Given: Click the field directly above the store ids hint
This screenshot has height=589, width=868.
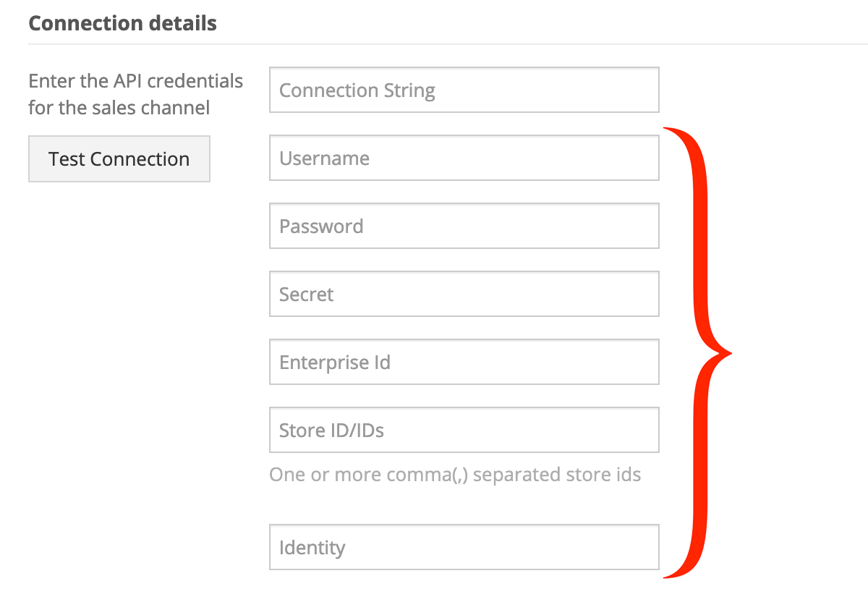Looking at the screenshot, I should [x=464, y=430].
